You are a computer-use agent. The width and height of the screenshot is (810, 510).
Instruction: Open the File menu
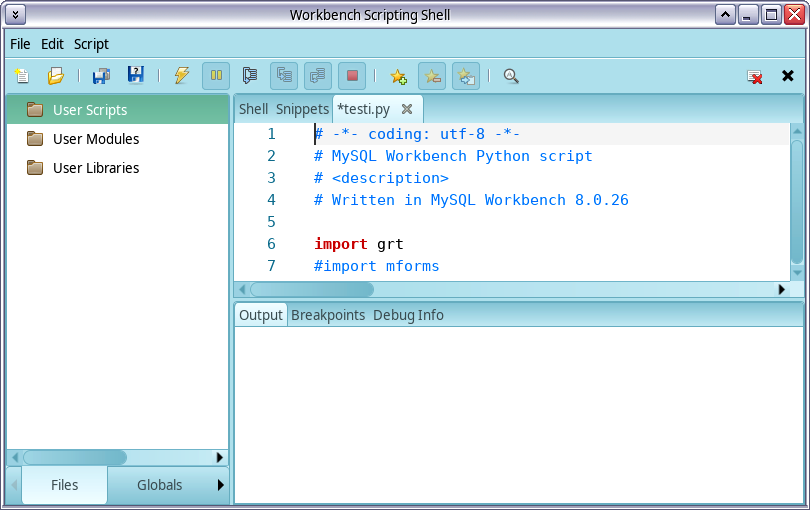click(20, 44)
